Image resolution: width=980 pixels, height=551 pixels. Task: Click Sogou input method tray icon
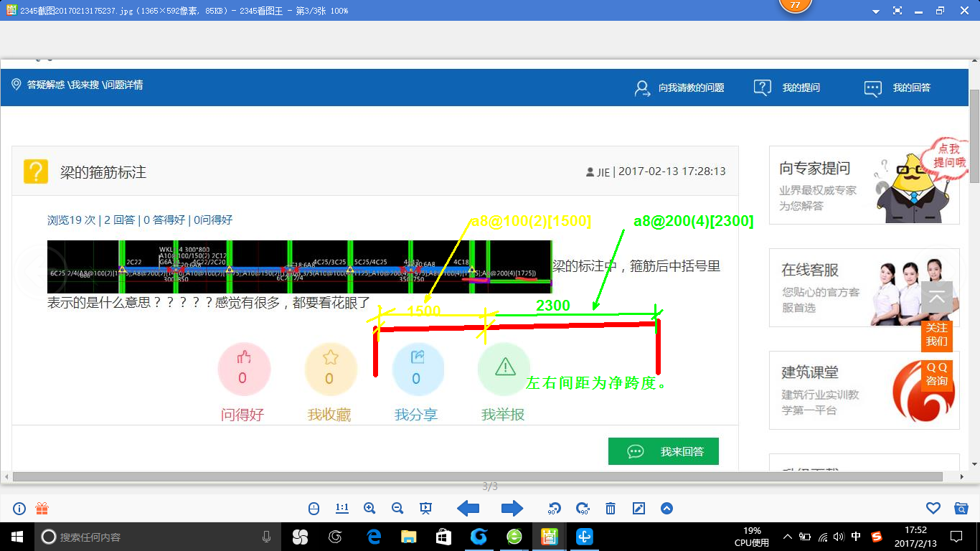(876, 537)
